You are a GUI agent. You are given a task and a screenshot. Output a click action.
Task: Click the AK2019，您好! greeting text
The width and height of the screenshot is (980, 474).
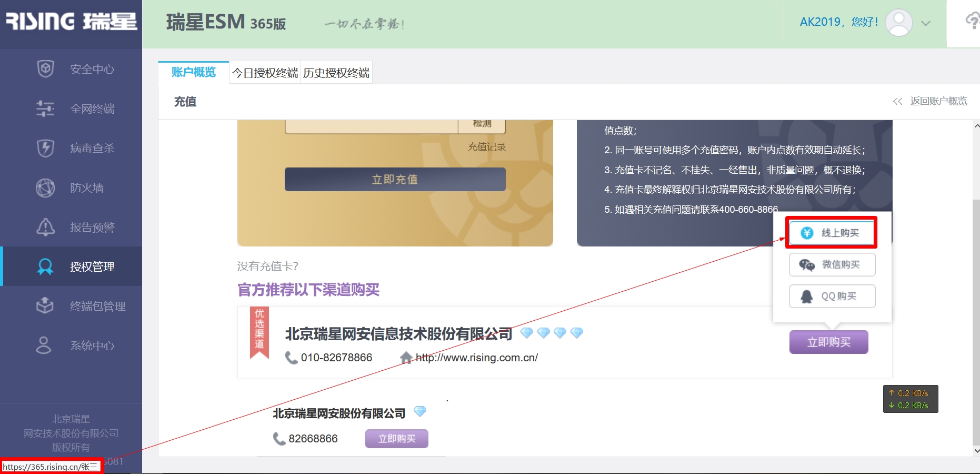click(839, 22)
